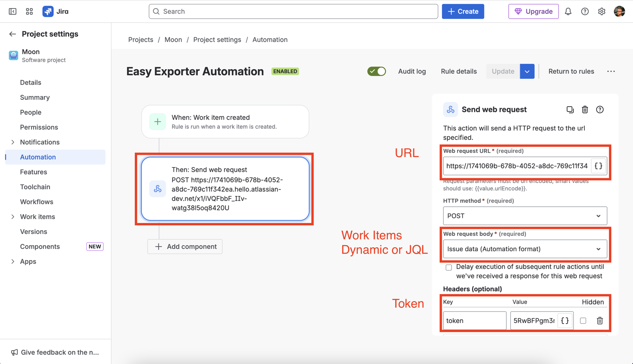Open the Update button dropdown arrow
Screen dimensions: 633x364
pos(527,71)
